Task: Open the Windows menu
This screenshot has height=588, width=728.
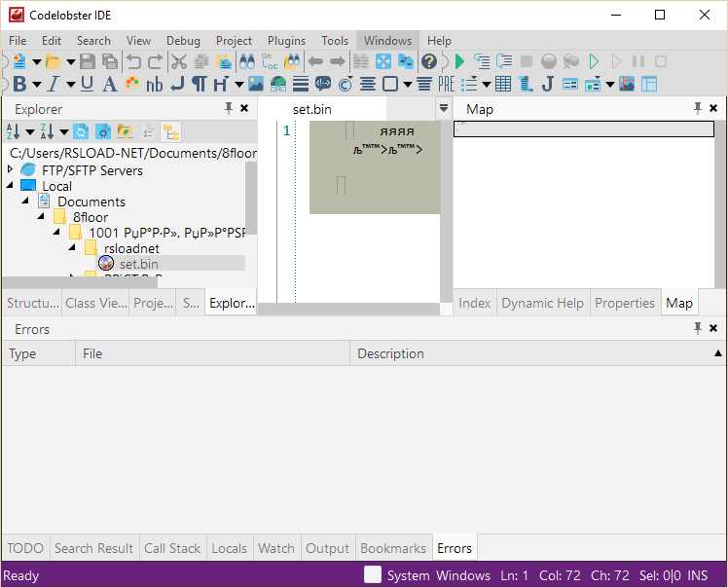Action: click(x=387, y=41)
